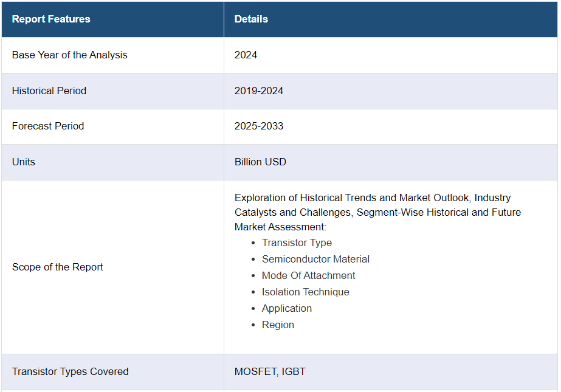Screen dimensions: 561x392
Task: Select the Isolation Technique bullet item
Action: pyautogui.click(x=305, y=292)
